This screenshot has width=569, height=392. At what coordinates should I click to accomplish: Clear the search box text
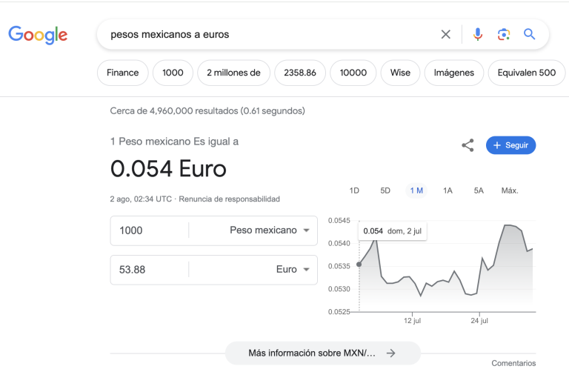(x=445, y=34)
